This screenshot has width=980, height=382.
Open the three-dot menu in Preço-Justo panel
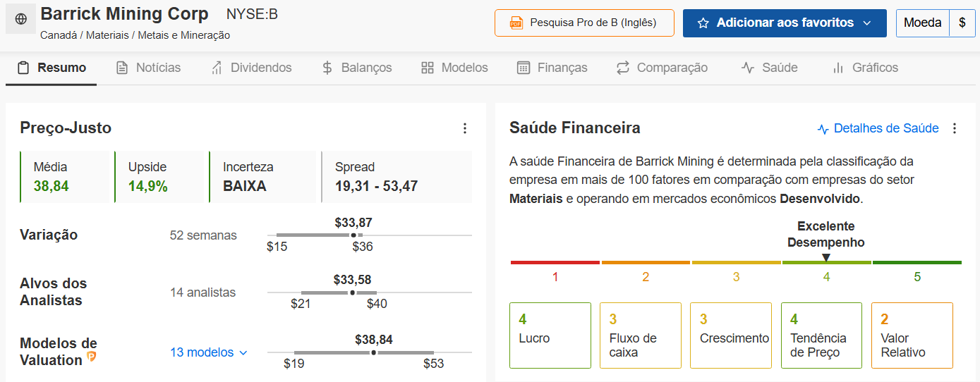[x=464, y=128]
